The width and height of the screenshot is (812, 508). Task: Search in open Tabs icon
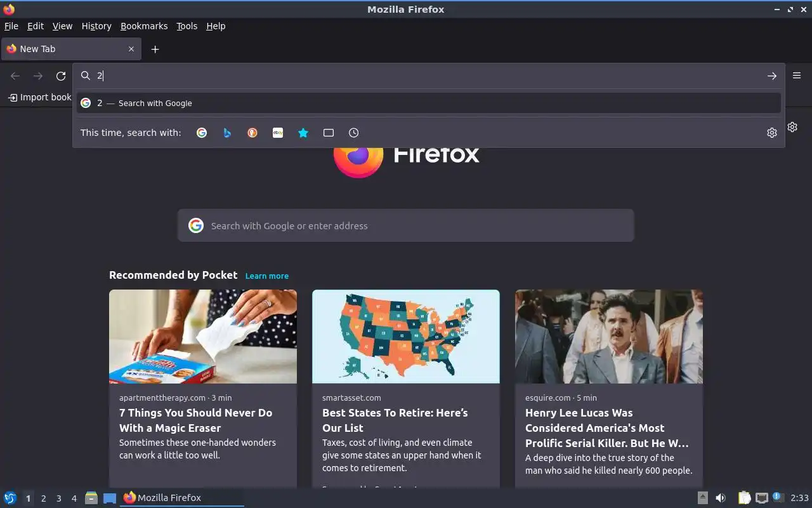[329, 133]
